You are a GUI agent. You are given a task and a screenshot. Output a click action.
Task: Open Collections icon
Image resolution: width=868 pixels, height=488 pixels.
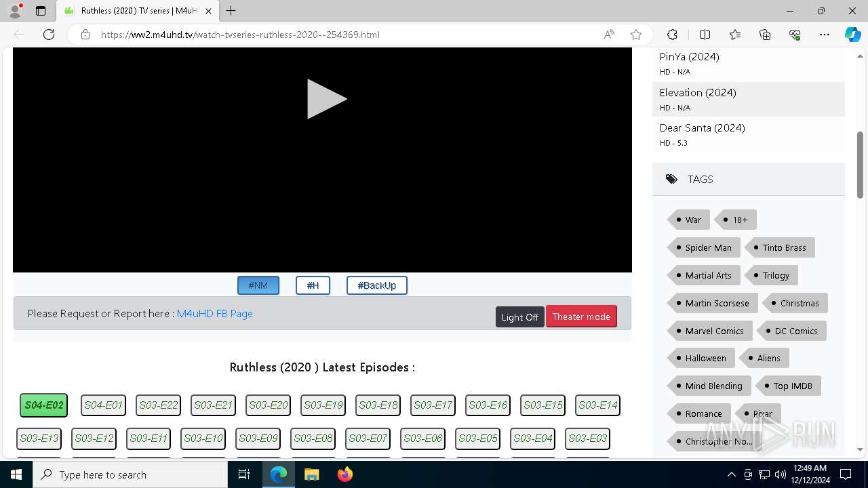pos(765,35)
